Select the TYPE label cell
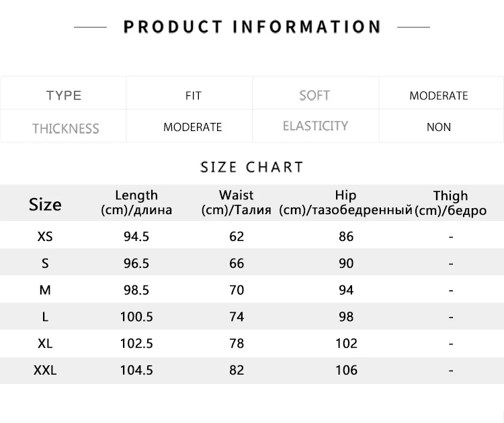This screenshot has height=423, width=504. pos(63,93)
